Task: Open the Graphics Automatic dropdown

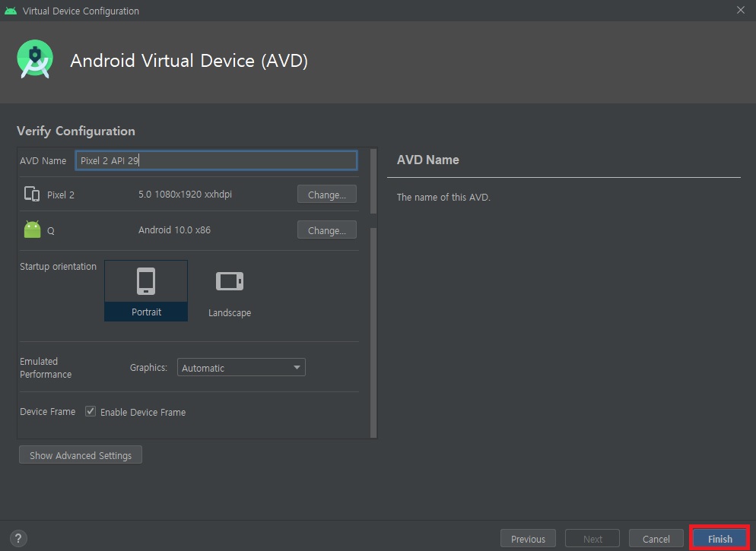Action: pyautogui.click(x=241, y=367)
